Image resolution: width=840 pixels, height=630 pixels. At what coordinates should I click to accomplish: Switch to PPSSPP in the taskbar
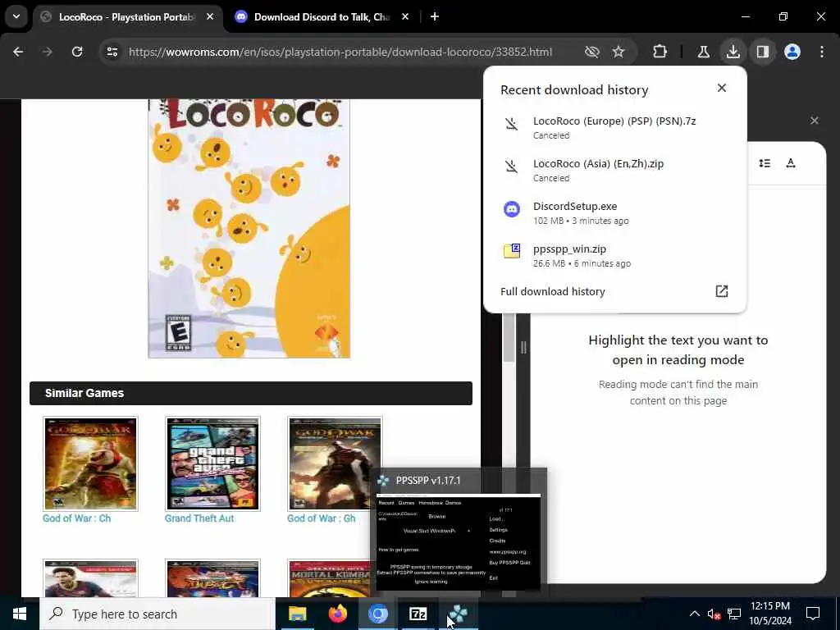point(458,614)
